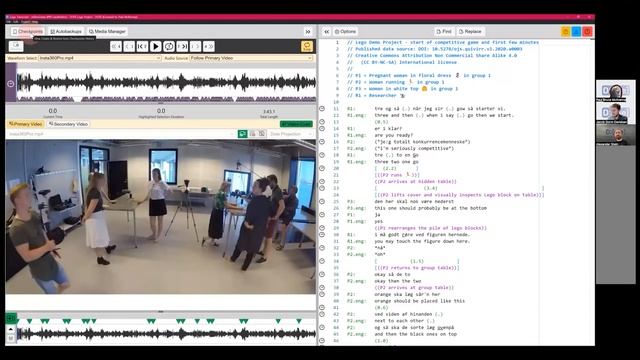Switch to the Primary Video tab

pyautogui.click(x=26, y=124)
